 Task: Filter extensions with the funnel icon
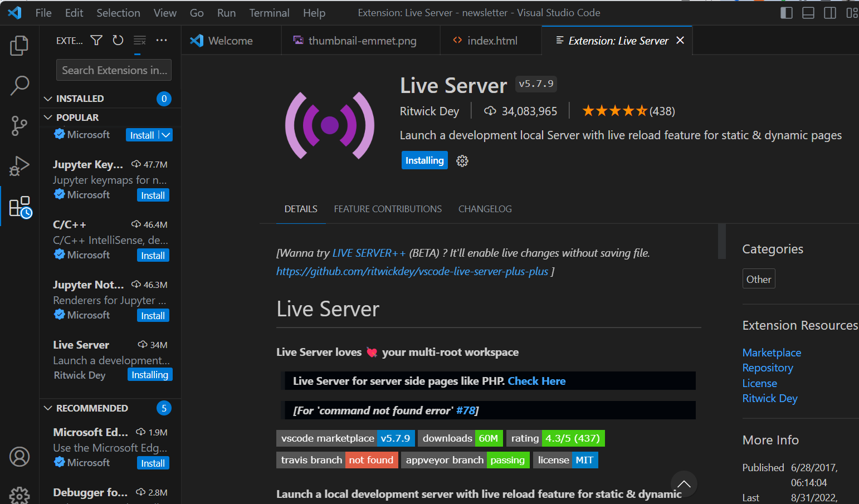click(x=96, y=40)
